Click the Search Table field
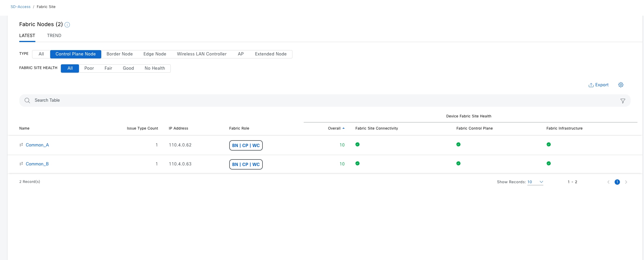Viewport: 644px width, 260px height. [x=178, y=100]
